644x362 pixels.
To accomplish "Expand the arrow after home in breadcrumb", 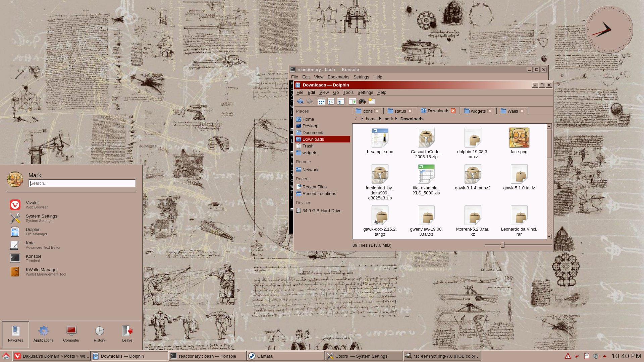I will point(380,119).
